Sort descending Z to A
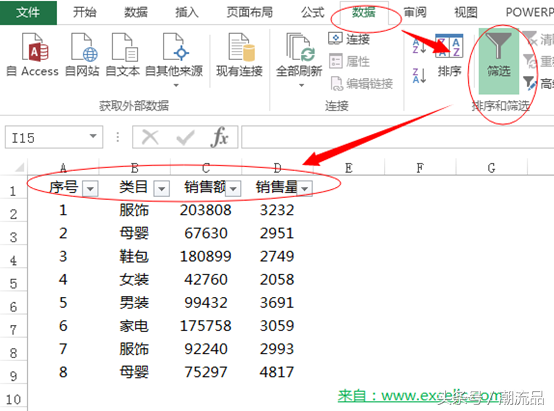 pos(419,75)
